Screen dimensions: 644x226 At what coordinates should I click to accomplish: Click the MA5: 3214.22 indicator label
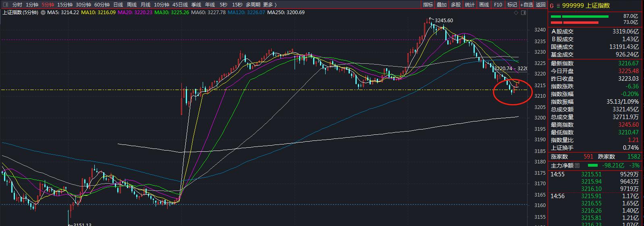coord(63,13)
